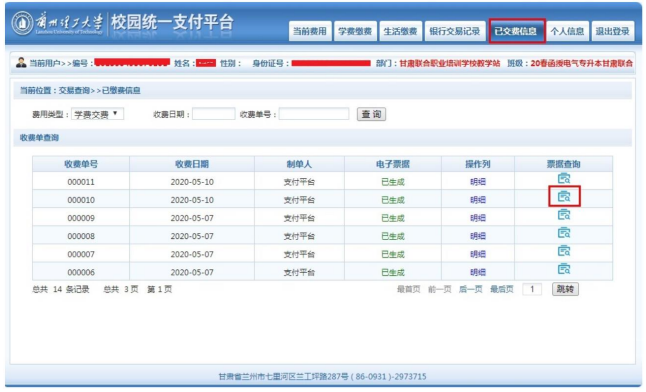Open receipt query icon for bill 000011

pyautogui.click(x=564, y=178)
